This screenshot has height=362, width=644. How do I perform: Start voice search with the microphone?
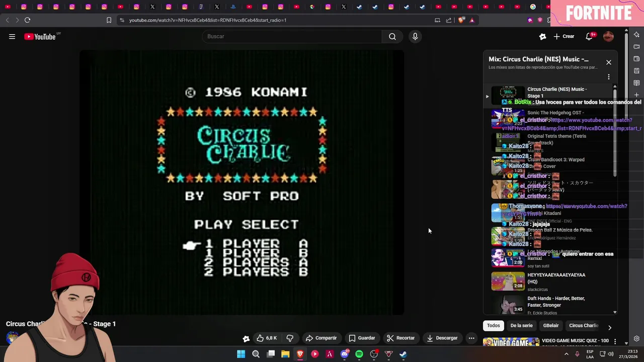[x=415, y=36]
